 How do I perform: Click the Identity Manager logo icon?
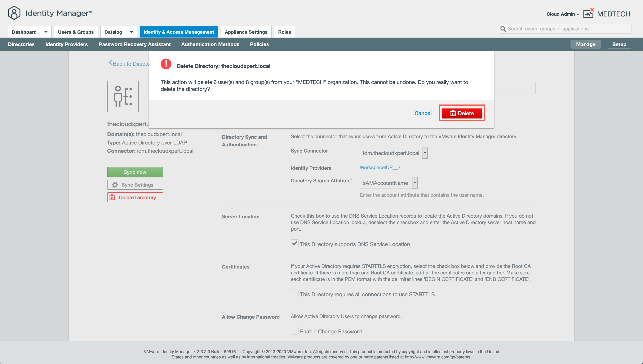(14, 13)
